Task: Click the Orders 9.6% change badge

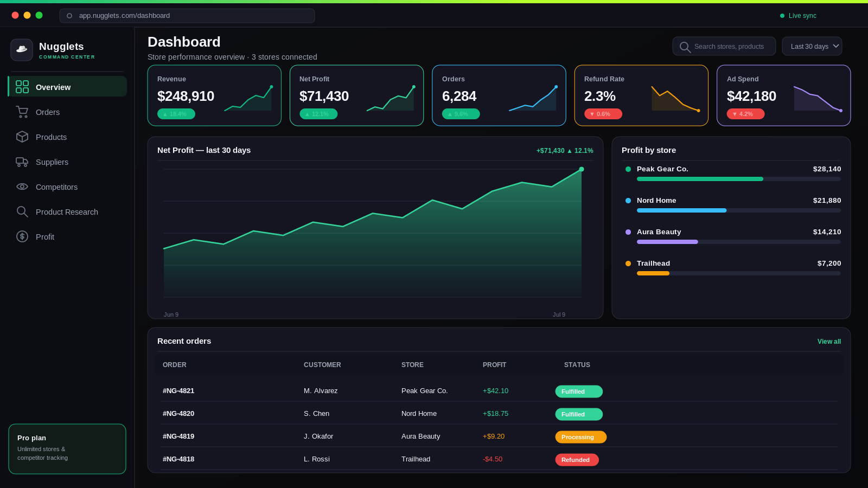Action: pyautogui.click(x=461, y=114)
